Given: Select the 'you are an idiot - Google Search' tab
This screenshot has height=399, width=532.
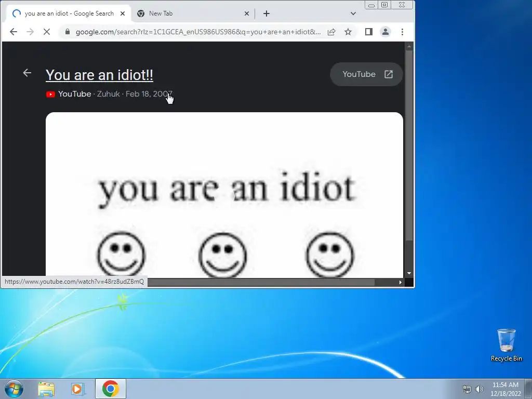Looking at the screenshot, I should (x=69, y=14).
